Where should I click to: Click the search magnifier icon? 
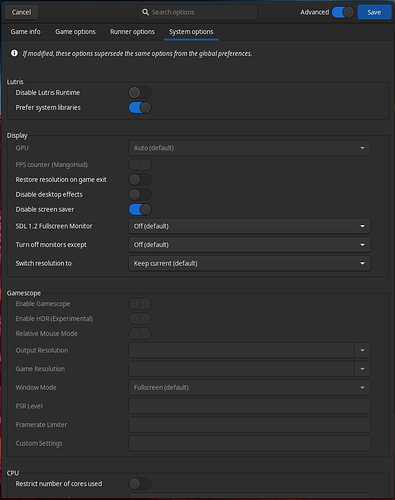(145, 12)
